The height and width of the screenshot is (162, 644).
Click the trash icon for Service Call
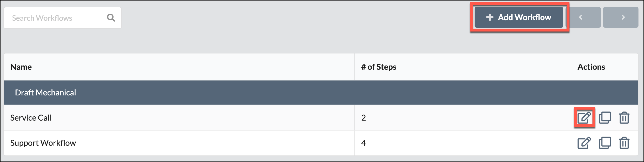[624, 118]
